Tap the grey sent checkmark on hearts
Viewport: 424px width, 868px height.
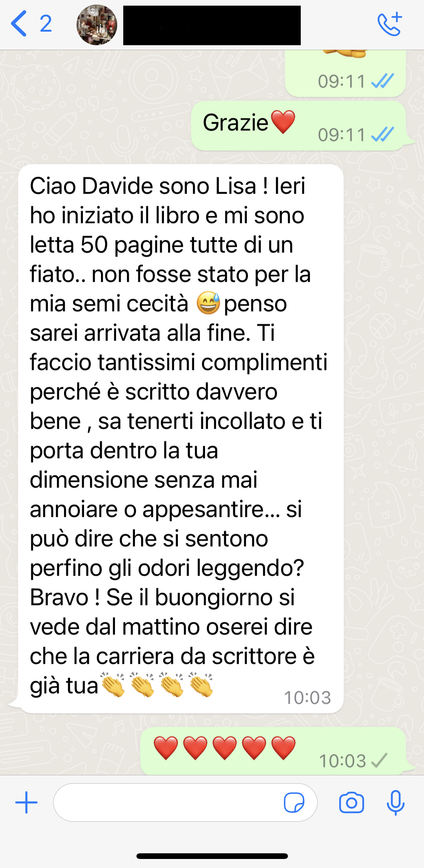pos(379,760)
